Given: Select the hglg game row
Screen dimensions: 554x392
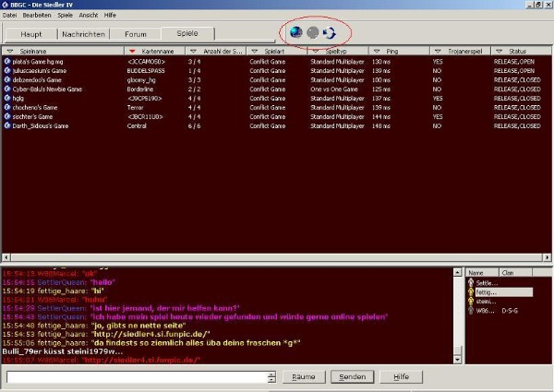Looking at the screenshot, I should tap(276, 98).
